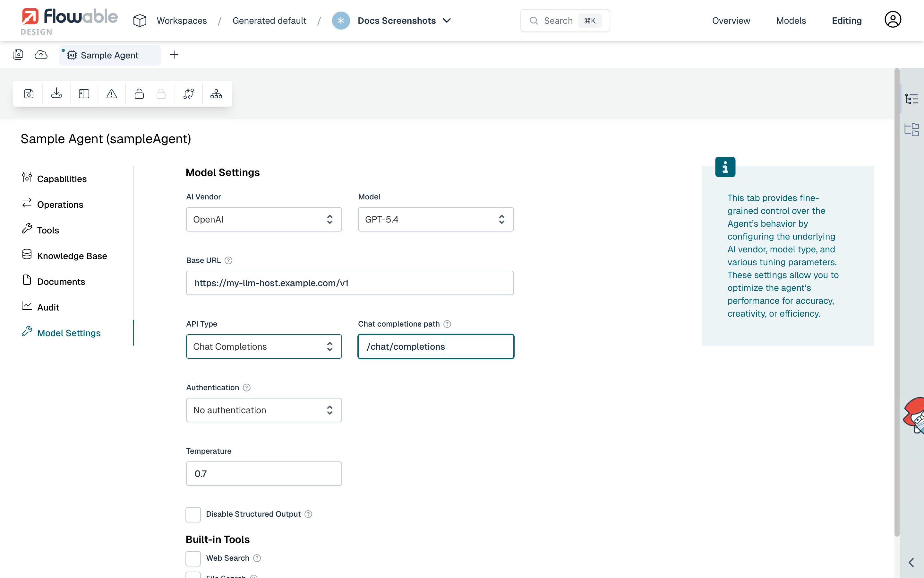
Task: Go to the Overview page
Action: 731,21
